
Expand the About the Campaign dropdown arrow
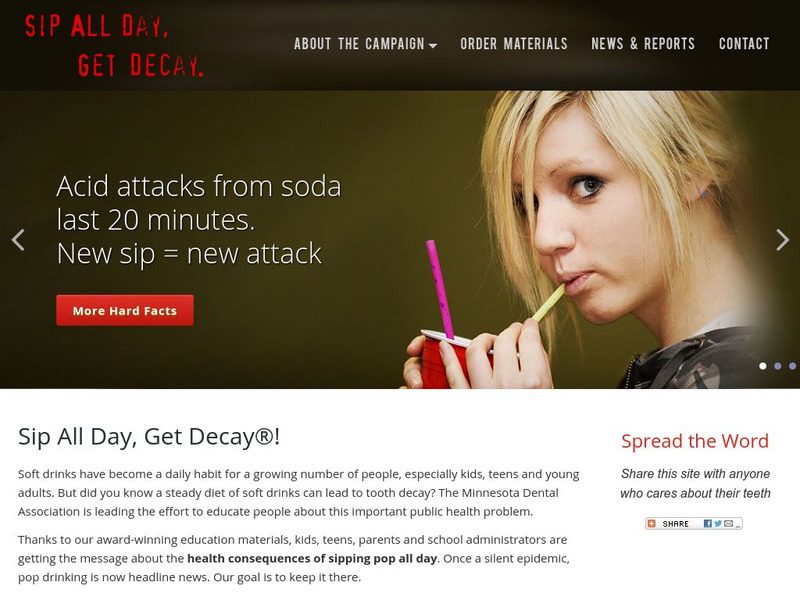click(x=433, y=45)
